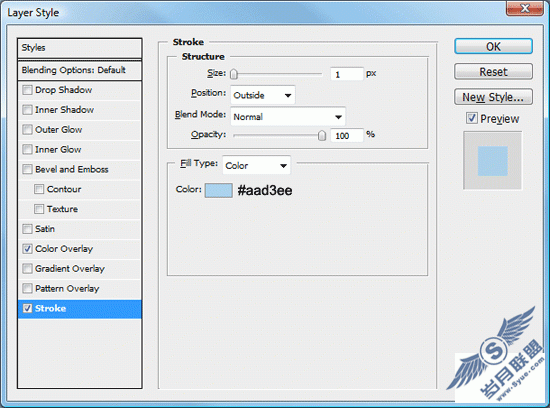Click the Opacity percentage input field
Image resolution: width=550 pixels, height=408 pixels.
click(x=347, y=135)
